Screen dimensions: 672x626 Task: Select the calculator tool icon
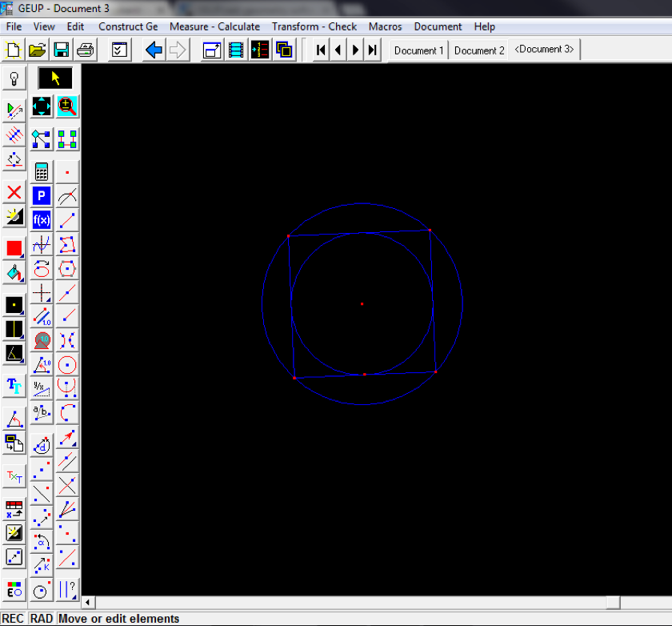pyautogui.click(x=42, y=171)
